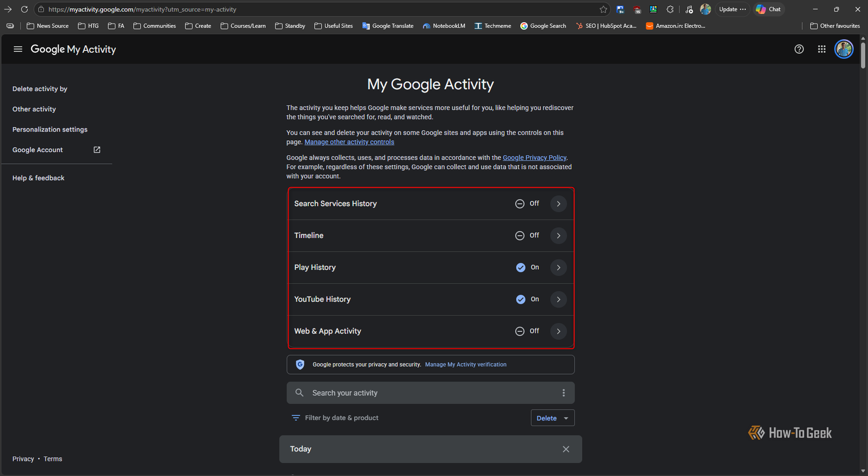Click the scrollbar down arrow
The width and height of the screenshot is (868, 476).
863,471
